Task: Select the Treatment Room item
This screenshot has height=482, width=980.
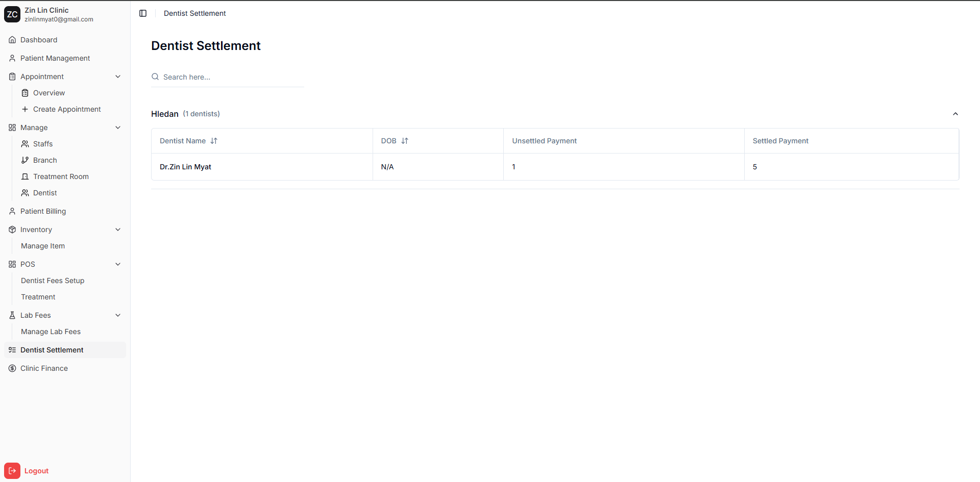Action: click(61, 176)
